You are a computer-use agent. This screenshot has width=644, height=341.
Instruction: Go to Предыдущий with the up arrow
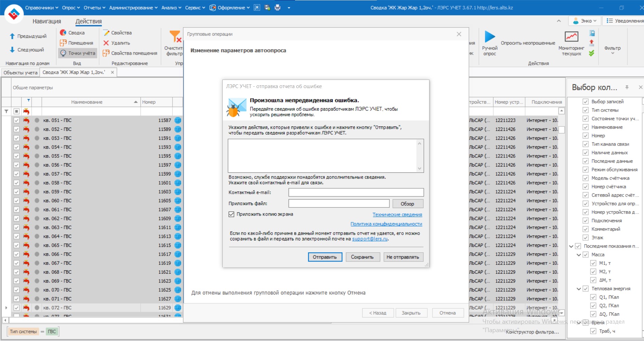tap(12, 36)
